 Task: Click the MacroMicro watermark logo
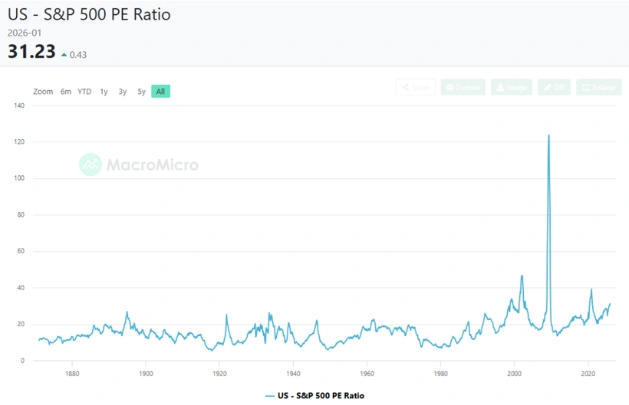[x=139, y=164]
